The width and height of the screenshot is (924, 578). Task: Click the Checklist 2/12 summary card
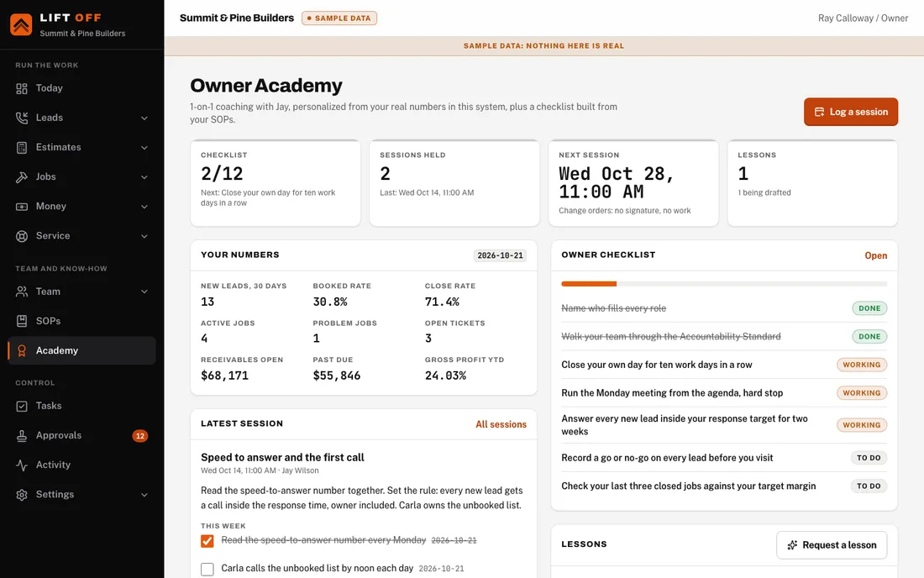pyautogui.click(x=276, y=183)
